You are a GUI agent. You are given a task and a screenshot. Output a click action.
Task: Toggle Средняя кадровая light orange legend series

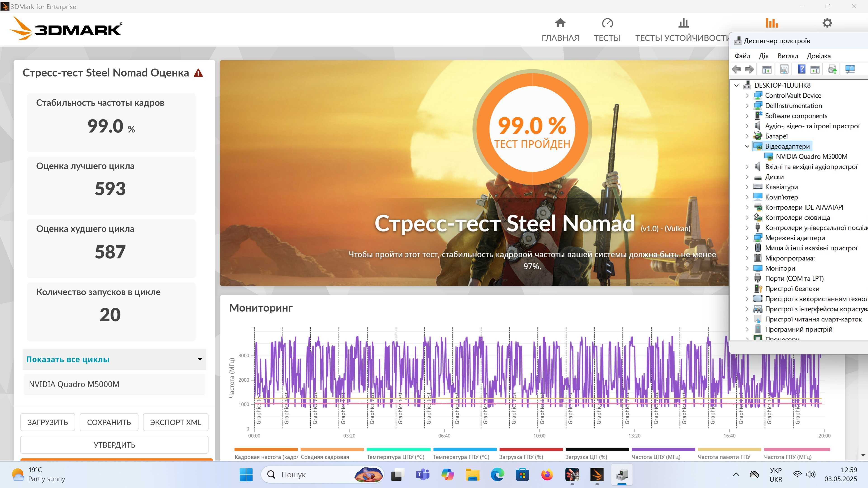tap(332, 454)
